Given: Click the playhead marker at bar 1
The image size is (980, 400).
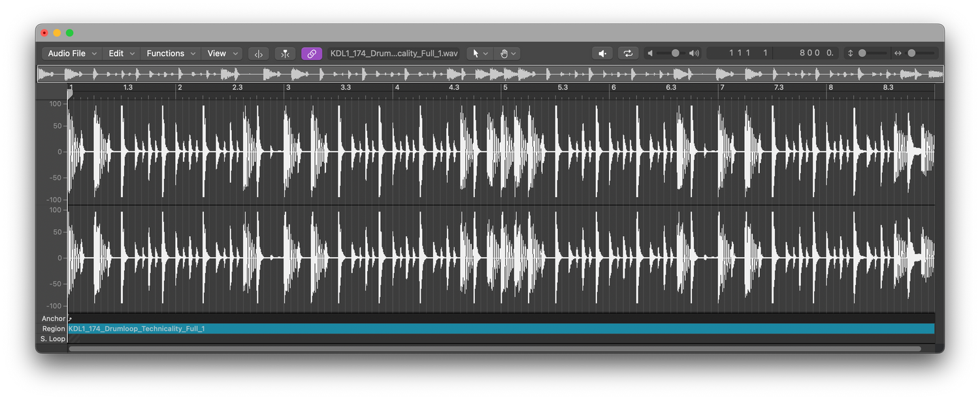Looking at the screenshot, I should click(x=70, y=95).
